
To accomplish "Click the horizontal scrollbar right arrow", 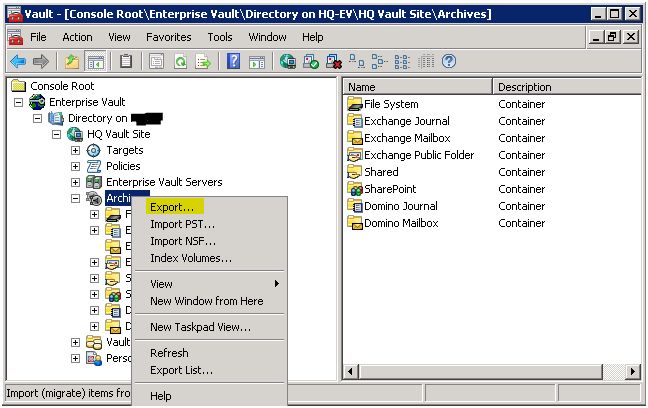I will coord(632,372).
